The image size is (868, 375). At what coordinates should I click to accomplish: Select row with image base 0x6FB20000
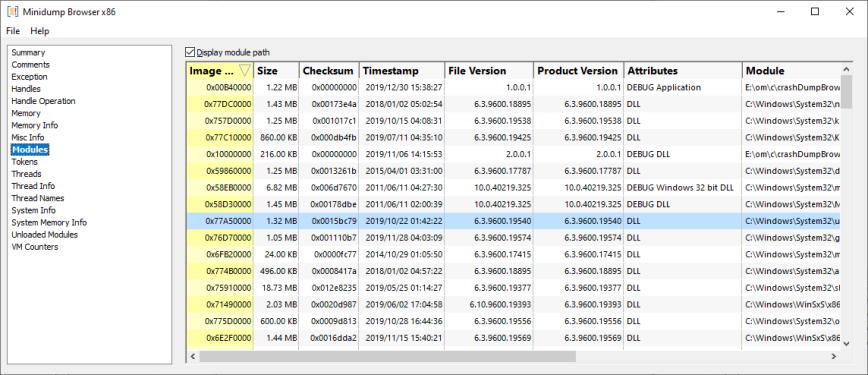click(x=514, y=254)
